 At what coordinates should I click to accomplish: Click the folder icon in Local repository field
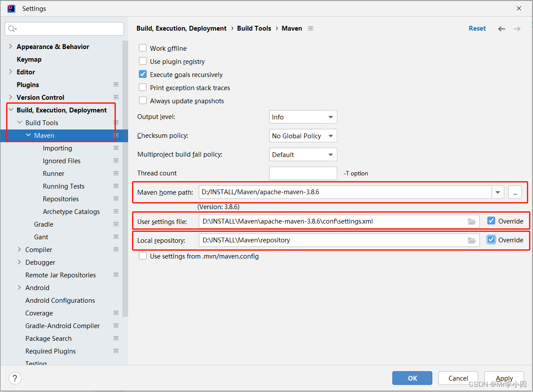(471, 240)
